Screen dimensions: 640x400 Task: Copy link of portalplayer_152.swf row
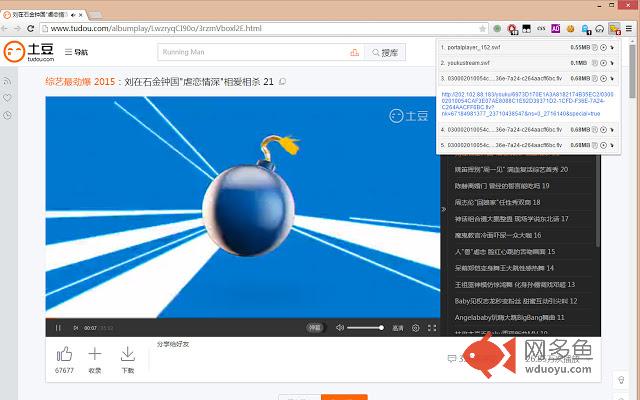(595, 47)
